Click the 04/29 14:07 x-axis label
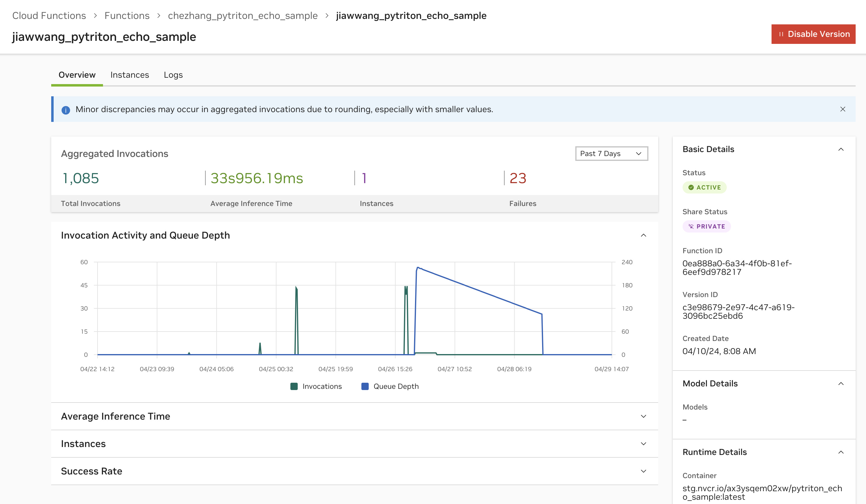The width and height of the screenshot is (866, 504). coord(611,369)
